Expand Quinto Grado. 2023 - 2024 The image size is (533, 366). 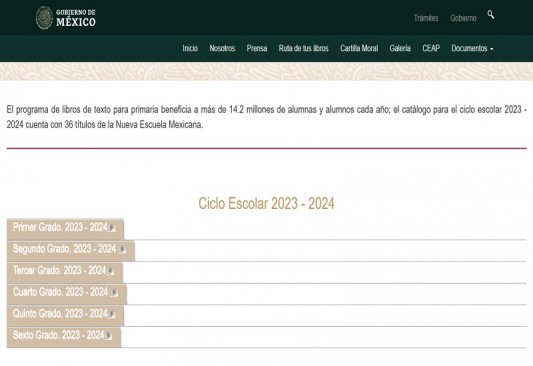(65, 315)
